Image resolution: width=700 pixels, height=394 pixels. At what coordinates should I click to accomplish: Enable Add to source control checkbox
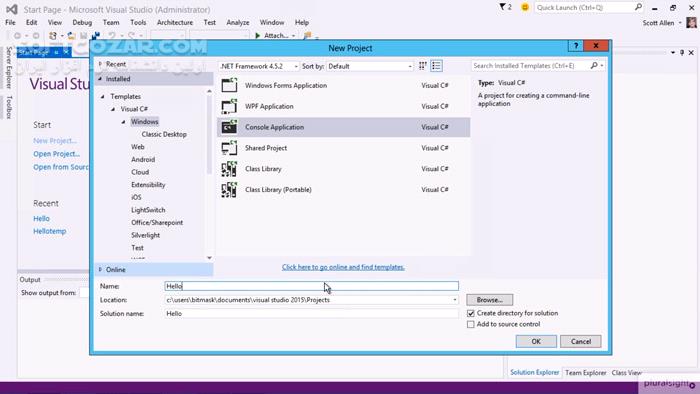tap(471, 324)
